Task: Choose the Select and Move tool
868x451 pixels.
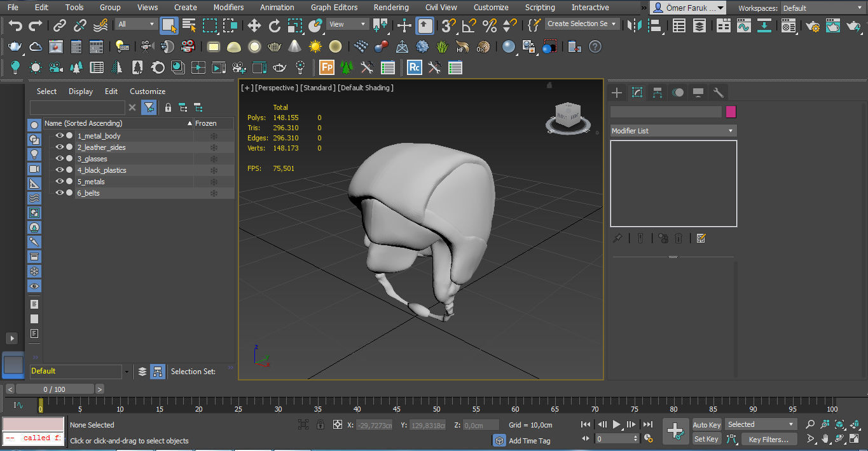Action: [254, 25]
